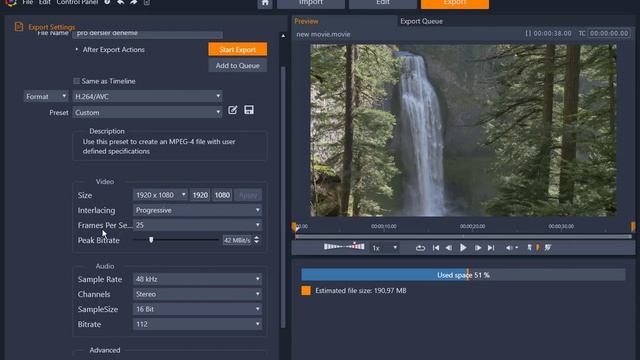Jump to the end of the preview
This screenshot has width=640, height=360.
491,248
